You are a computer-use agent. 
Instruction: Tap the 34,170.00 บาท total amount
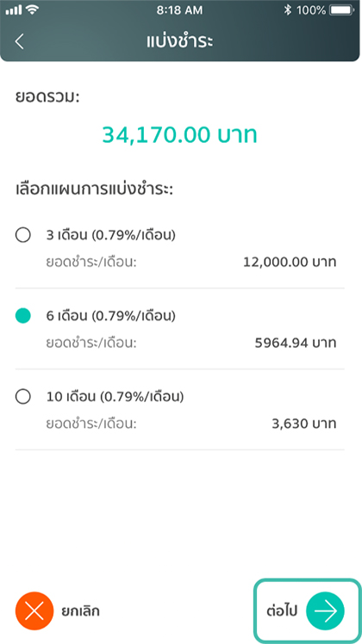coord(180,134)
